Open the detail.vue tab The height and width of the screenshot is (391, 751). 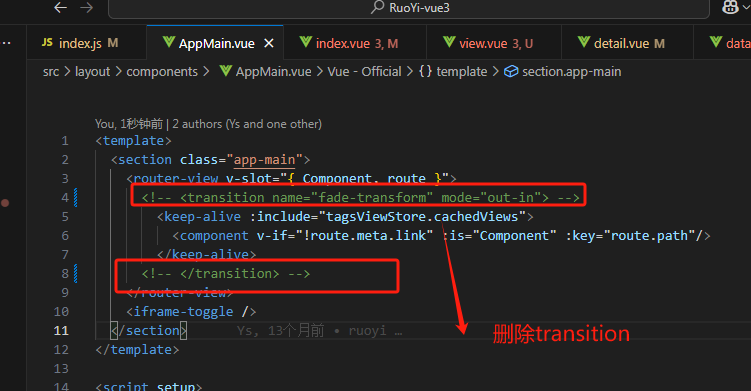627,43
